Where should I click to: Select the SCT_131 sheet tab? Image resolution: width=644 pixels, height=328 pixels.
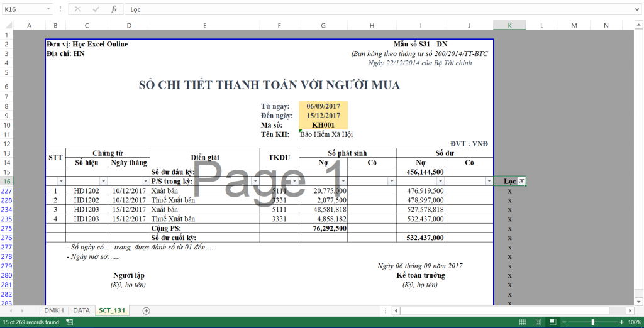pyautogui.click(x=112, y=311)
